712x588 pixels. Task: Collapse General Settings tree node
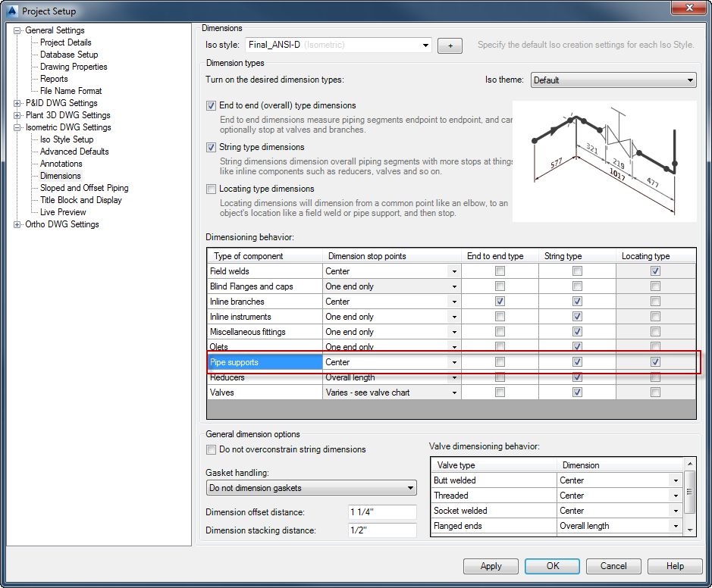point(17,31)
